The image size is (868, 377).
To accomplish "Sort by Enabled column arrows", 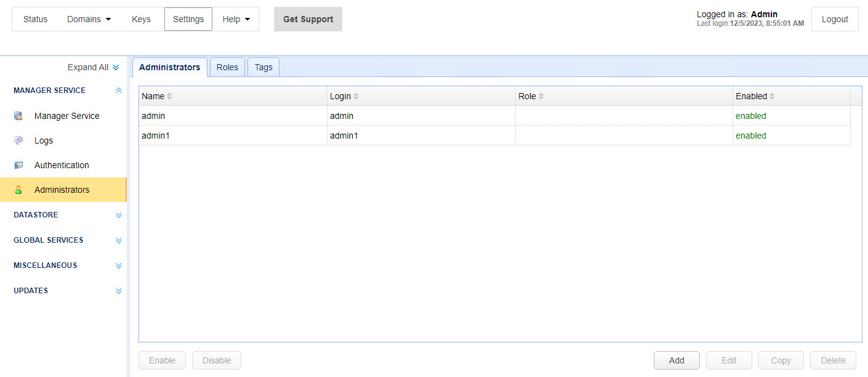I will [772, 96].
